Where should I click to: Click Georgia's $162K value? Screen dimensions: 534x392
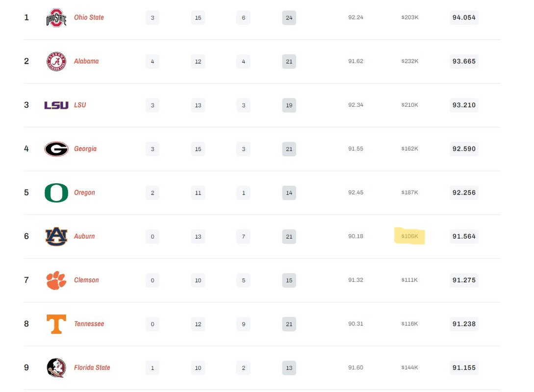click(409, 149)
